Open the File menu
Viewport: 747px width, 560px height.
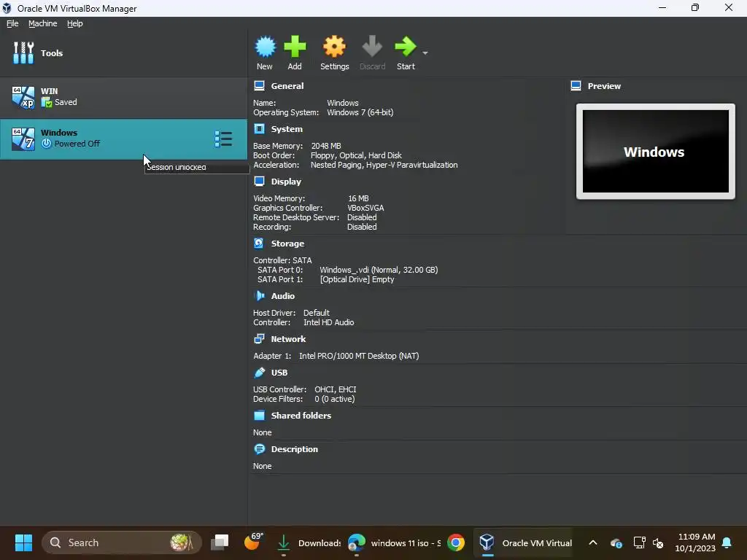pyautogui.click(x=12, y=23)
